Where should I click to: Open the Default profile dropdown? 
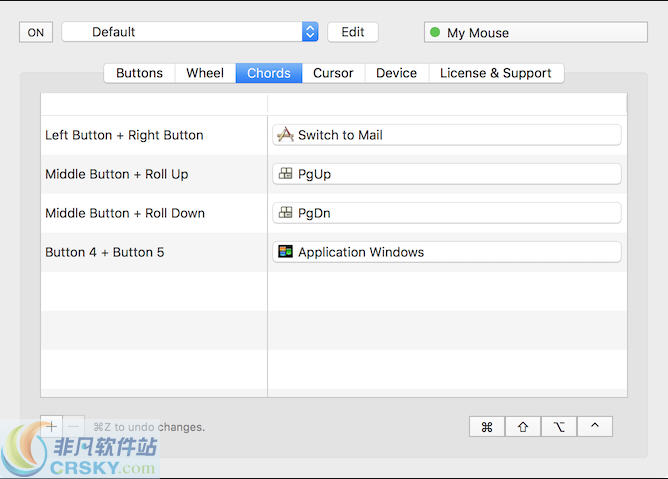click(x=190, y=32)
